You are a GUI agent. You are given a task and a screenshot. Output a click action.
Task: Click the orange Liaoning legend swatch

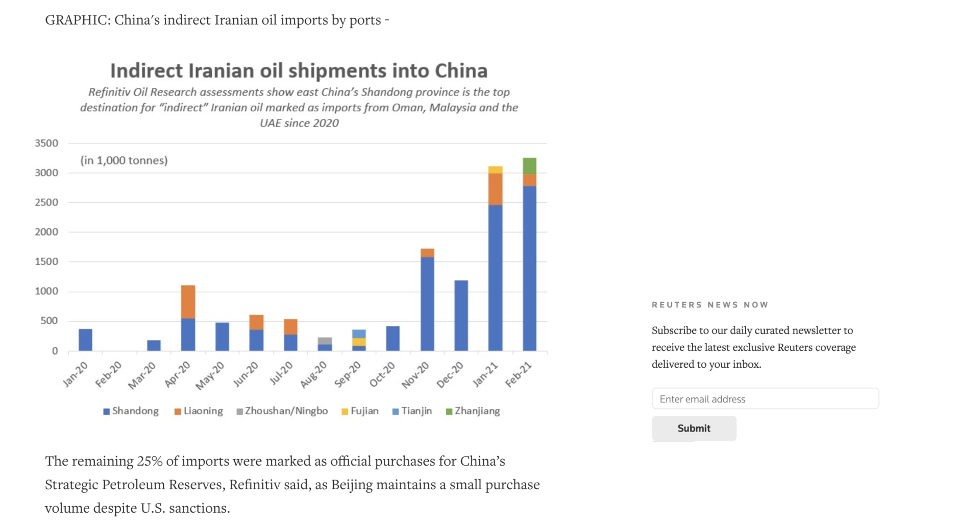(x=178, y=411)
